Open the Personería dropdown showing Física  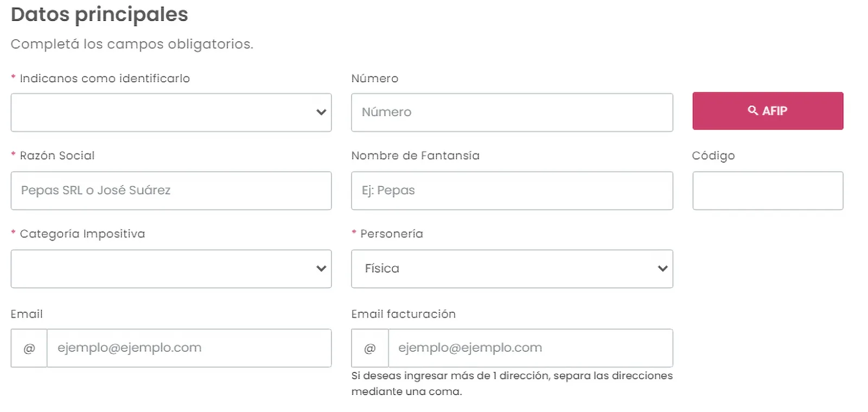pyautogui.click(x=512, y=269)
